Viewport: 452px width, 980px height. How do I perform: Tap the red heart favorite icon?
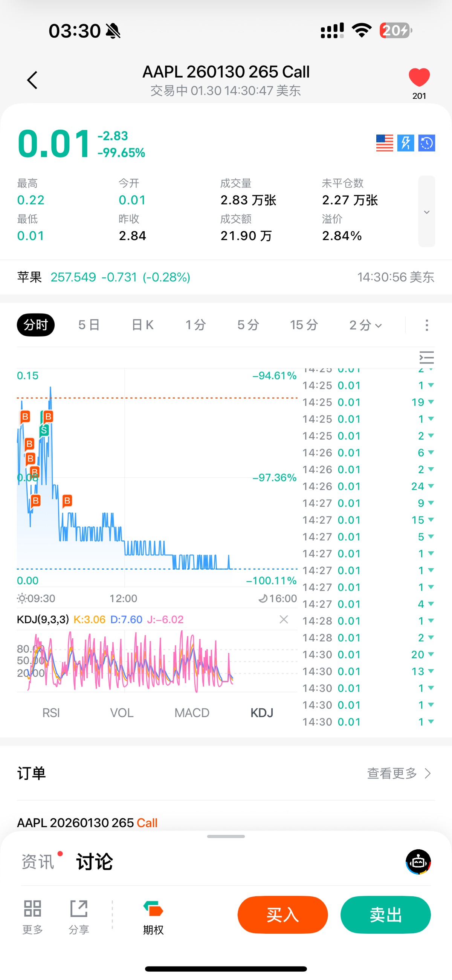(x=419, y=77)
